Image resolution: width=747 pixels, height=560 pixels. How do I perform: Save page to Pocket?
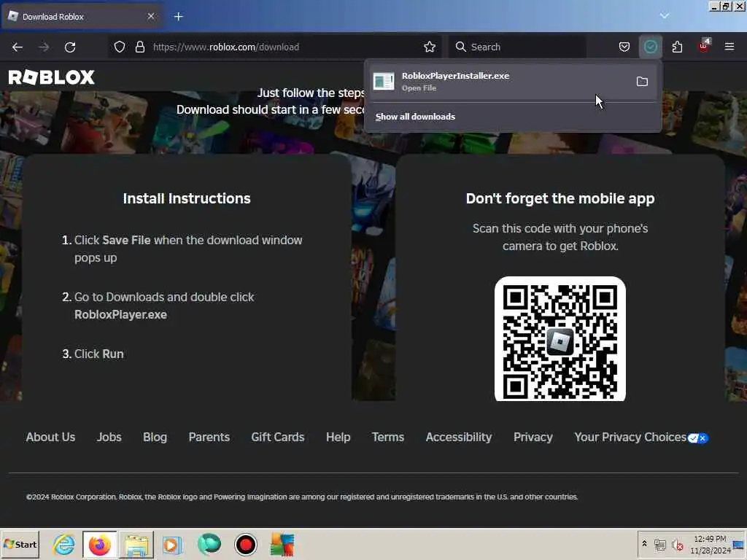point(624,47)
